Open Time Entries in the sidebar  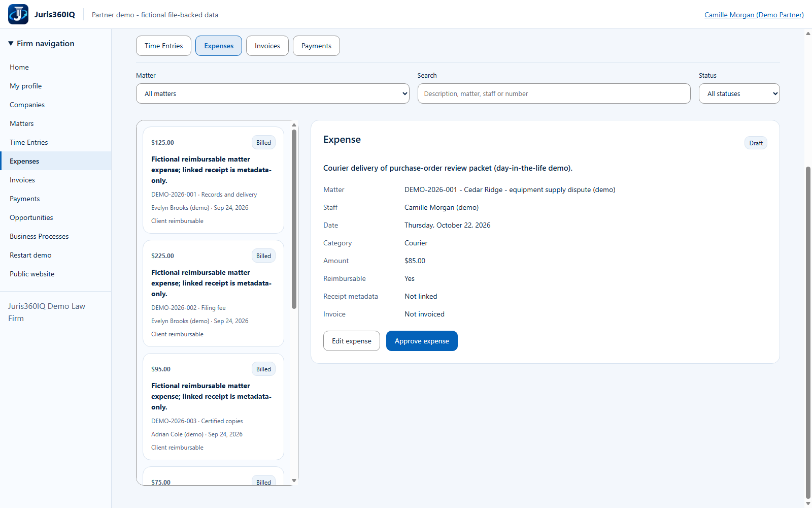56,142
